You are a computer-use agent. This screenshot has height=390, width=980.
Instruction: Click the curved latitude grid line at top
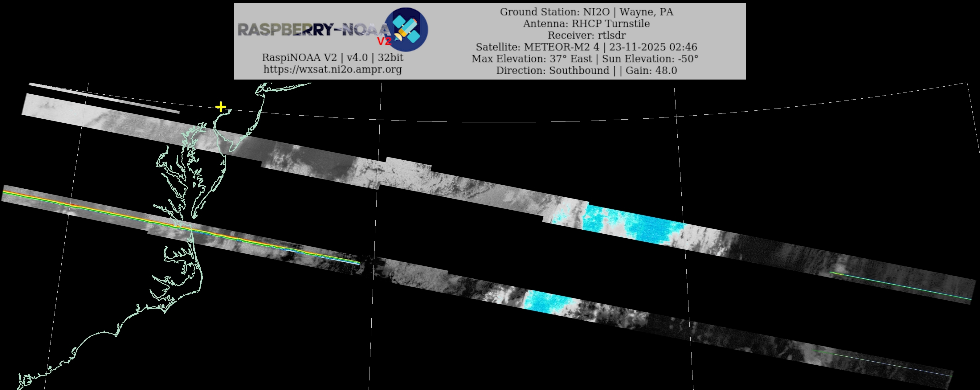click(x=495, y=122)
